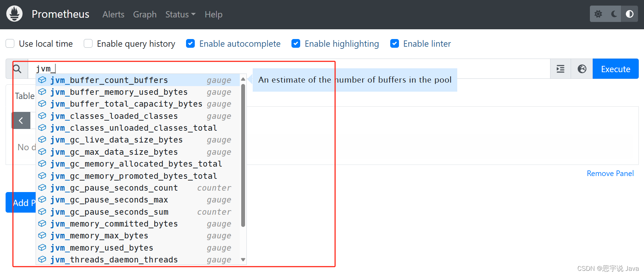Image resolution: width=644 pixels, height=275 pixels.
Task: Select jvm_gc_live_data_size_bytes suggestion text
Action: 116,140
